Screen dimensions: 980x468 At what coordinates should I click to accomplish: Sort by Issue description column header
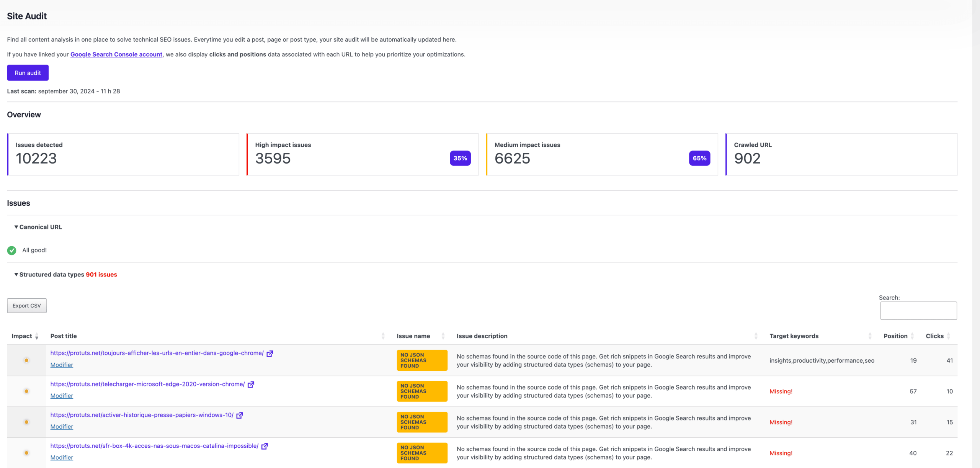coord(482,336)
